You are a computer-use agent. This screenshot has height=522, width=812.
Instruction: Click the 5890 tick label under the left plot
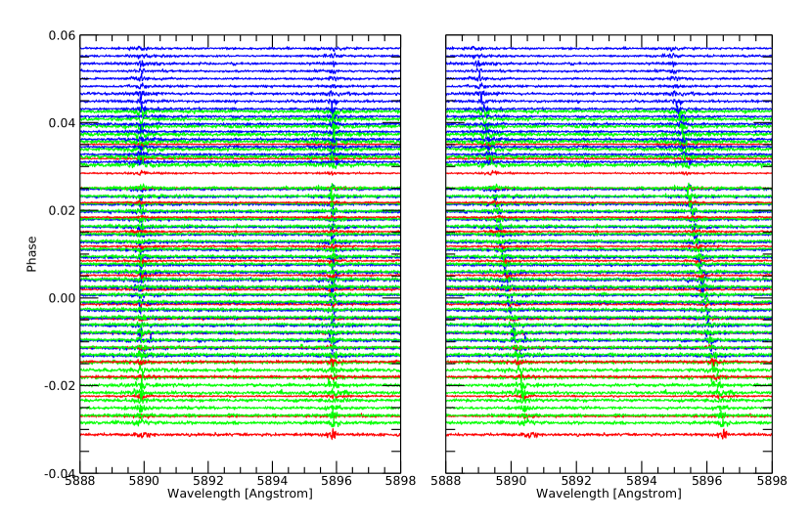coord(145,481)
